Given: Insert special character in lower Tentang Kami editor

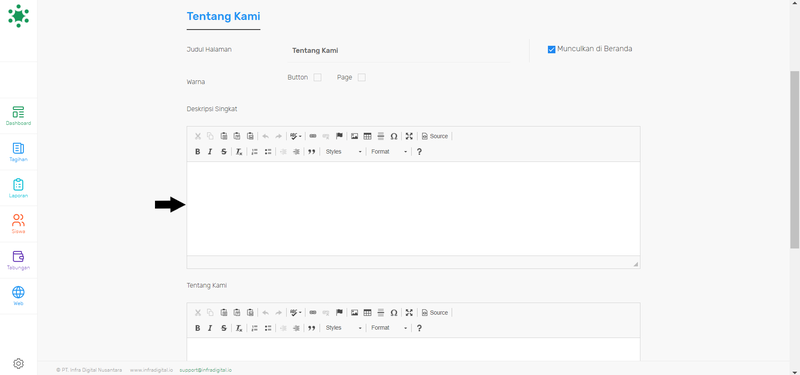Looking at the screenshot, I should click(x=394, y=313).
